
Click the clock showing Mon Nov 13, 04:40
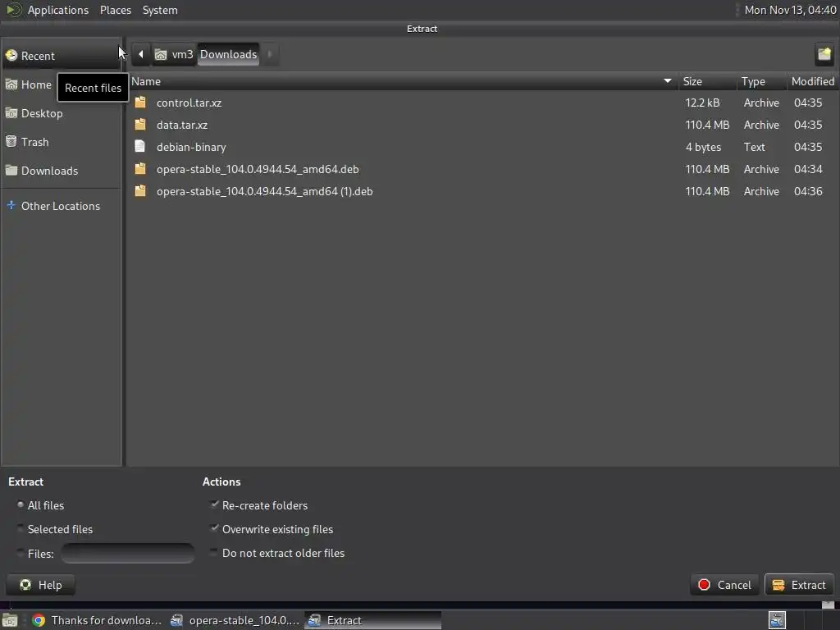(790, 10)
